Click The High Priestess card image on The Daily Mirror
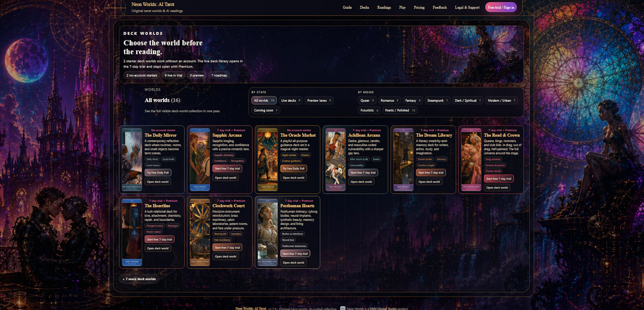 [x=132, y=159]
